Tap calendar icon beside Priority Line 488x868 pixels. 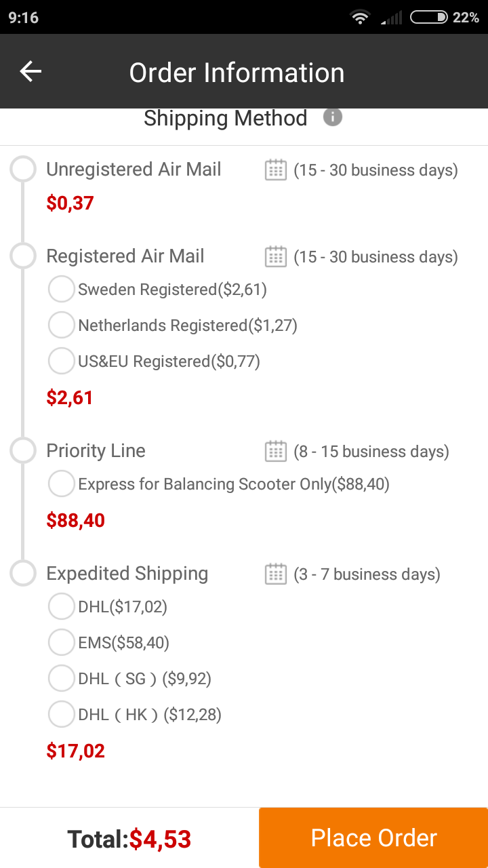275,451
